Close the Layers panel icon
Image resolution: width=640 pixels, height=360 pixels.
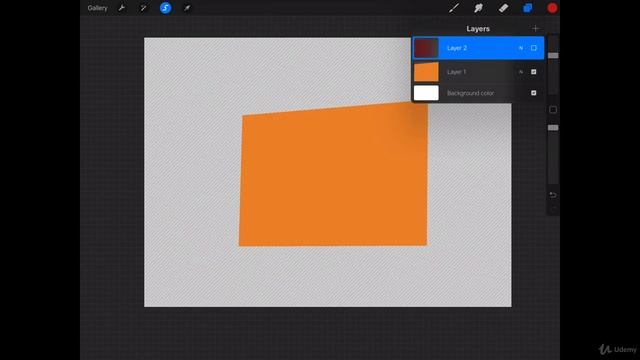(528, 8)
